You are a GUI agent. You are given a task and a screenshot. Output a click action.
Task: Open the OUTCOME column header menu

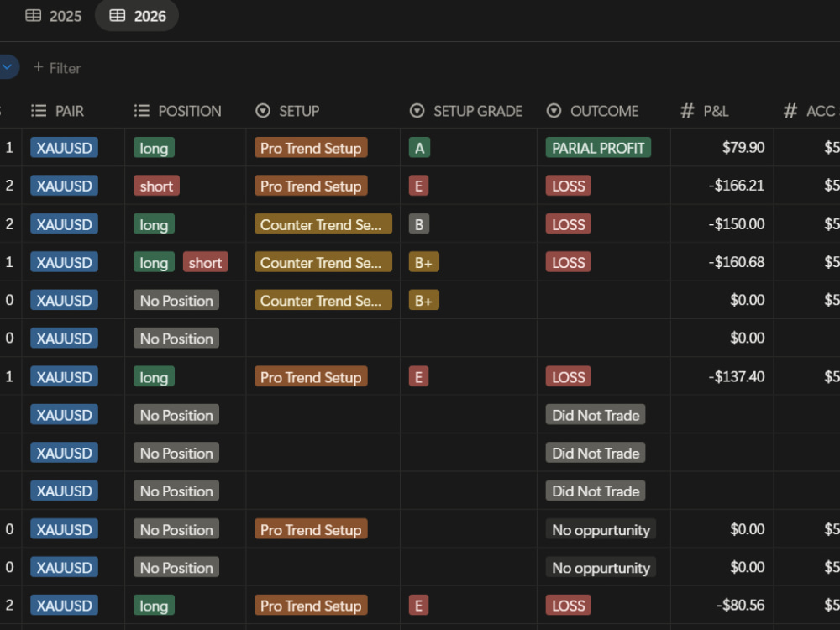tap(592, 111)
